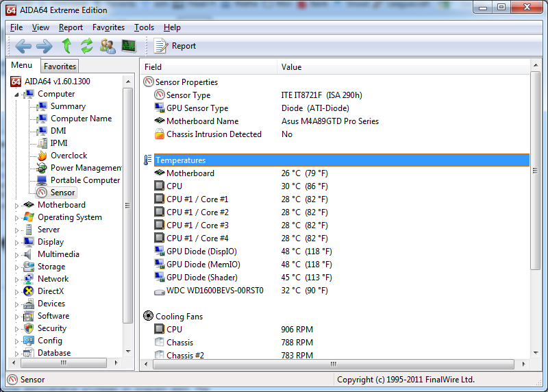Switch to the Favorites tab
This screenshot has width=548, height=392.
point(60,66)
